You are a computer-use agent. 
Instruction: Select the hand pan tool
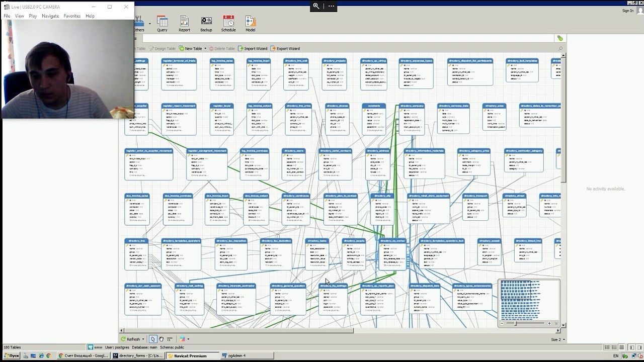coord(161,339)
